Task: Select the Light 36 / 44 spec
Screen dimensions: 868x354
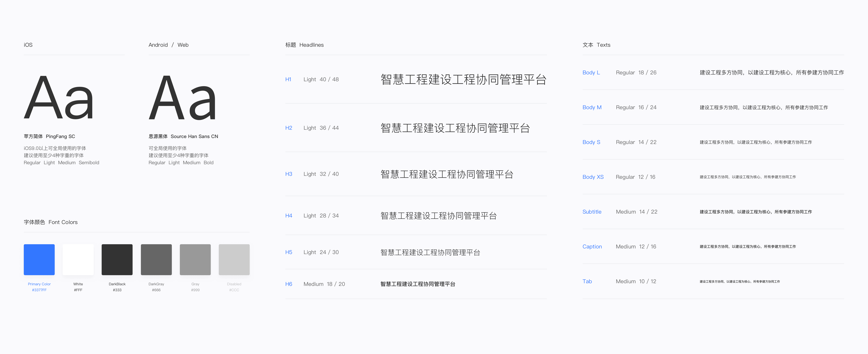Action: coord(321,128)
